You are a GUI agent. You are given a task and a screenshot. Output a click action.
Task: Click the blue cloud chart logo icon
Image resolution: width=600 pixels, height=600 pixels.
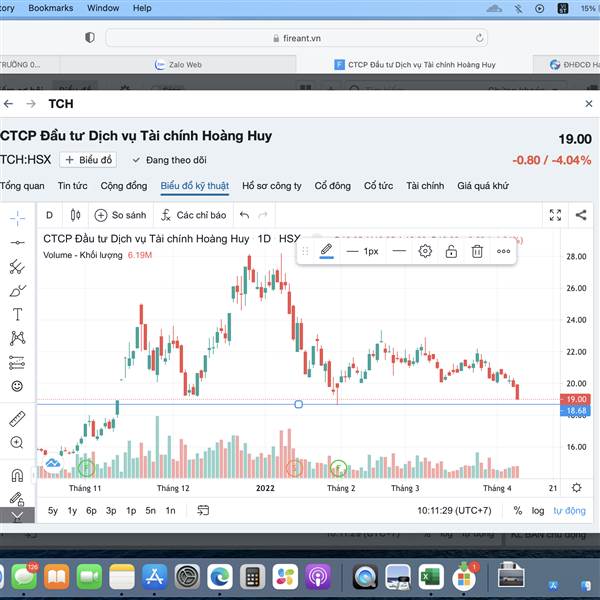[53, 463]
